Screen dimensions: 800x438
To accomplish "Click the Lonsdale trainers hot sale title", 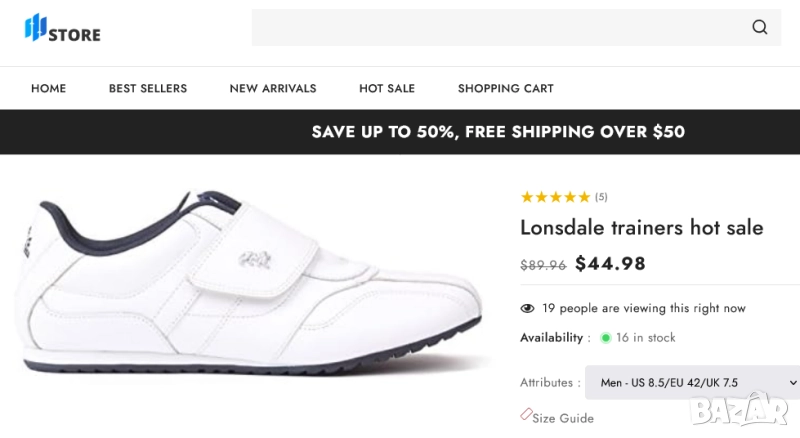I will (641, 228).
